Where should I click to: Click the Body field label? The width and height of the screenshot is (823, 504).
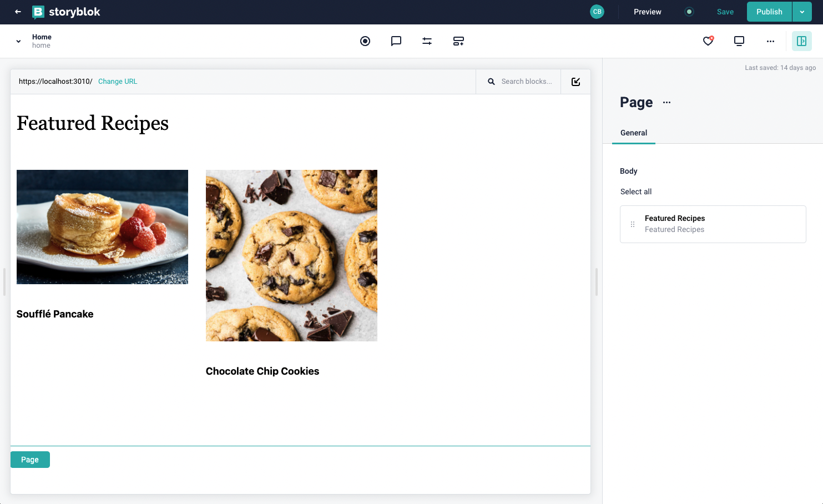pos(628,172)
